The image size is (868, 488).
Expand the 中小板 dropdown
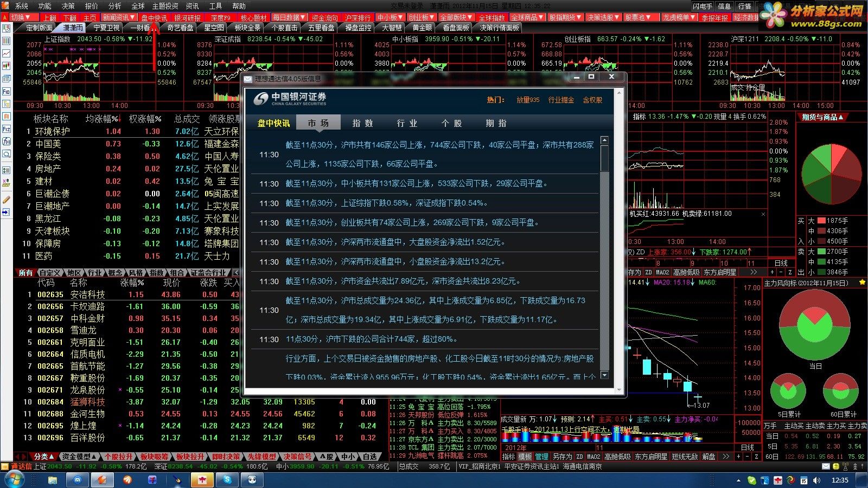click(x=391, y=17)
